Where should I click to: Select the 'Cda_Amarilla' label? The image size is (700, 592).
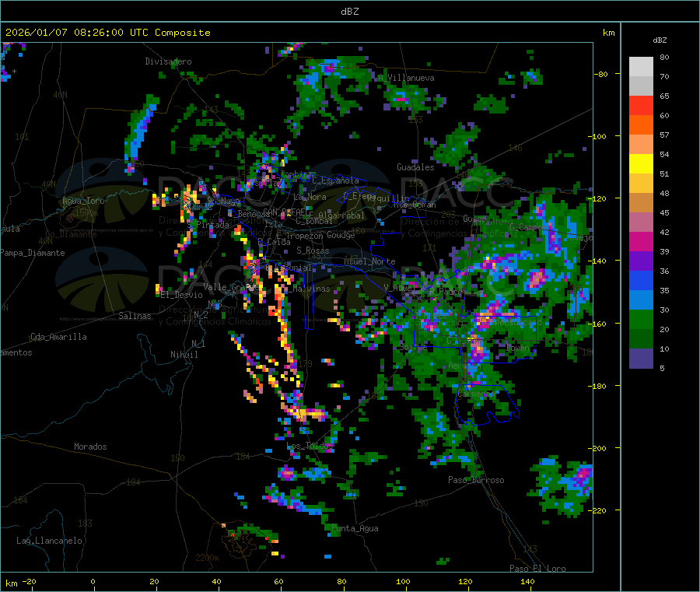click(58, 337)
